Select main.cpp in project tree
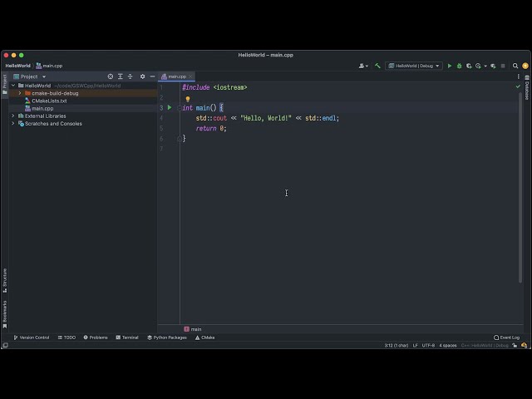The width and height of the screenshot is (532, 399). click(83, 109)
